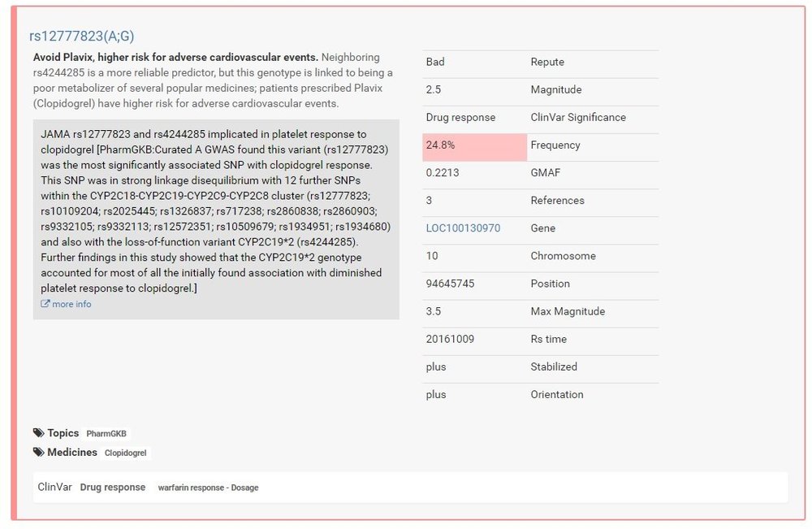
Task: Click the Max Magnitude value 3.5
Action: (434, 311)
